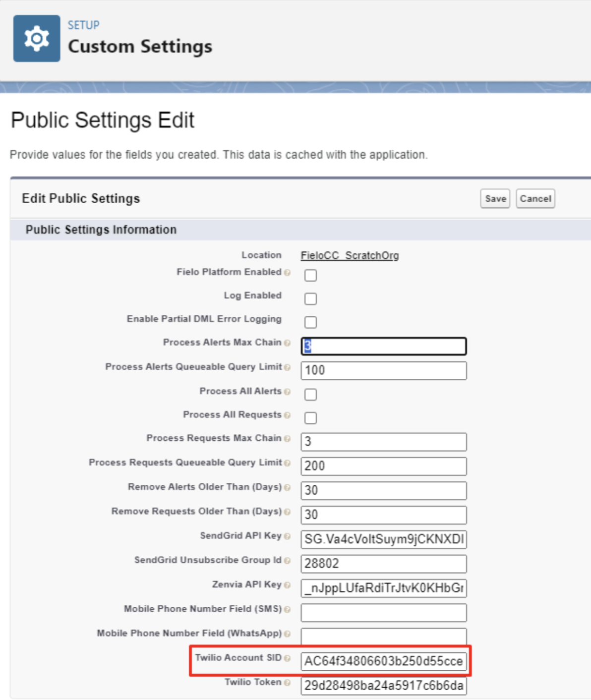Cancel editing public settings
The image size is (591, 700).
point(535,199)
